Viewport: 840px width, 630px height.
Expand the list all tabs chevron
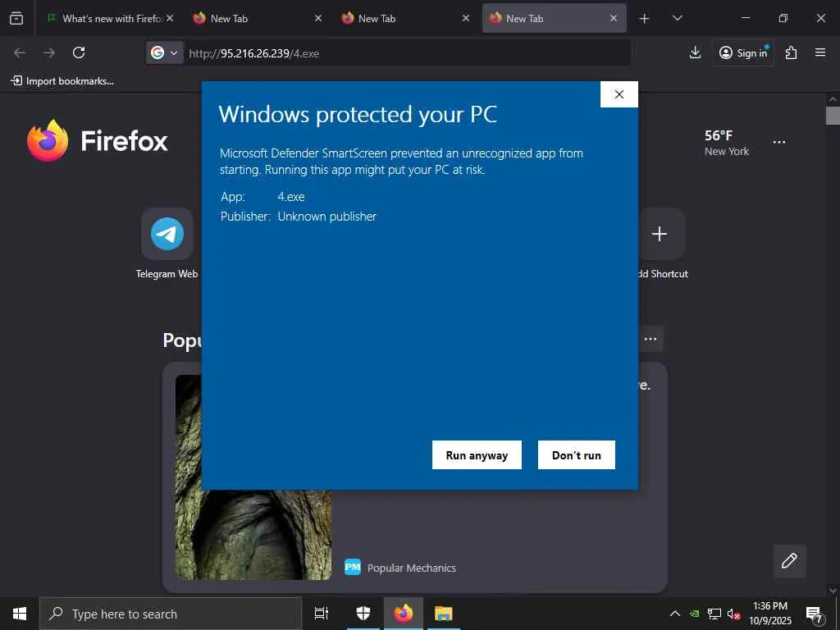677,18
